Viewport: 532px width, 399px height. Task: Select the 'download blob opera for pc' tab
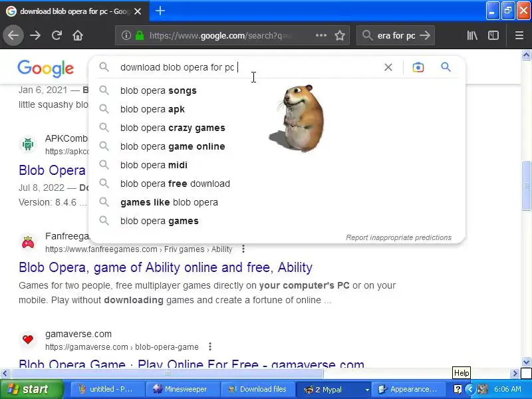pyautogui.click(x=74, y=11)
